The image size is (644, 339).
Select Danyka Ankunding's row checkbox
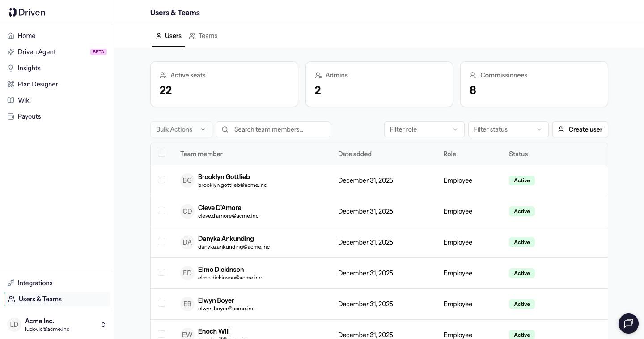[161, 241]
